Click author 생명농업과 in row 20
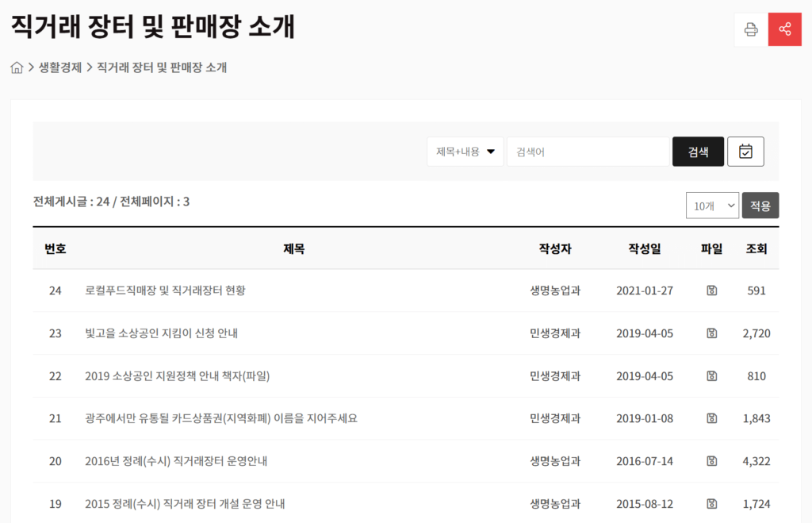 [x=555, y=461]
